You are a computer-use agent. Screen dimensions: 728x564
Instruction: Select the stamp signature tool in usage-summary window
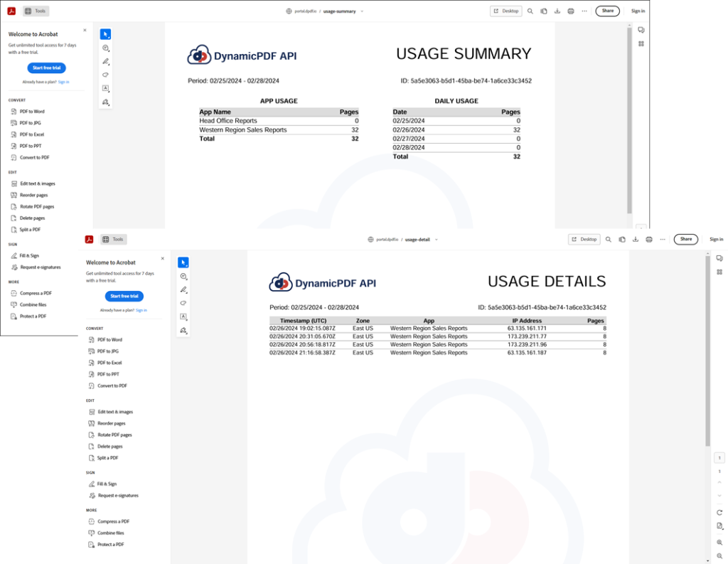pos(105,102)
